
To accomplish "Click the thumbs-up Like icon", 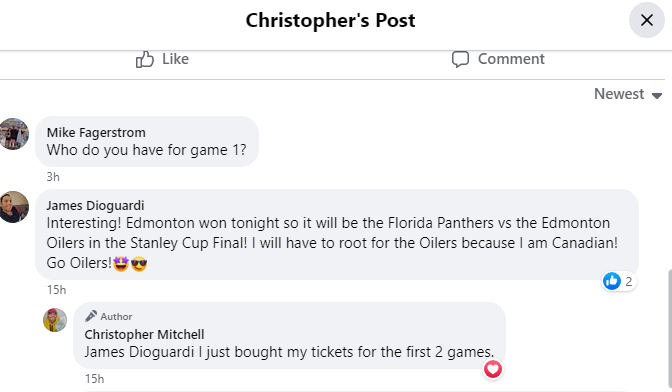I will coord(144,59).
